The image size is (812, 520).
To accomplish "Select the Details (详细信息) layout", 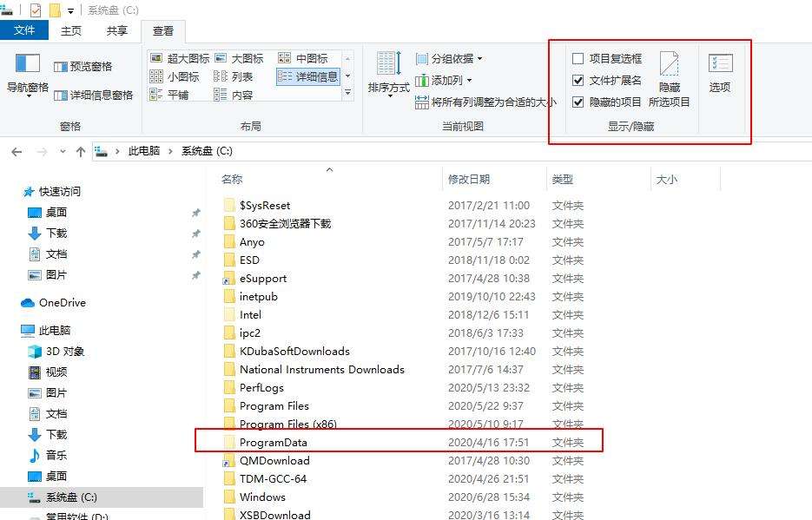I will coord(308,76).
